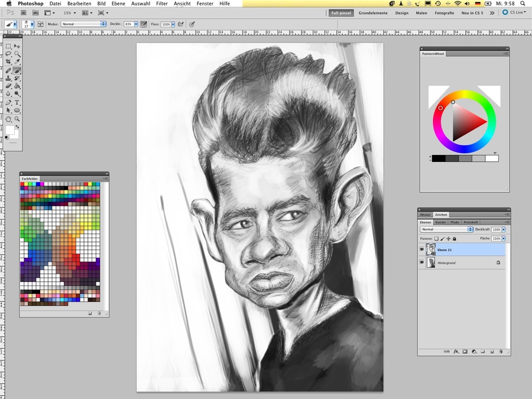Toggle lock transparent pixels
The height and width of the screenshot is (399, 532).
coord(436,239)
